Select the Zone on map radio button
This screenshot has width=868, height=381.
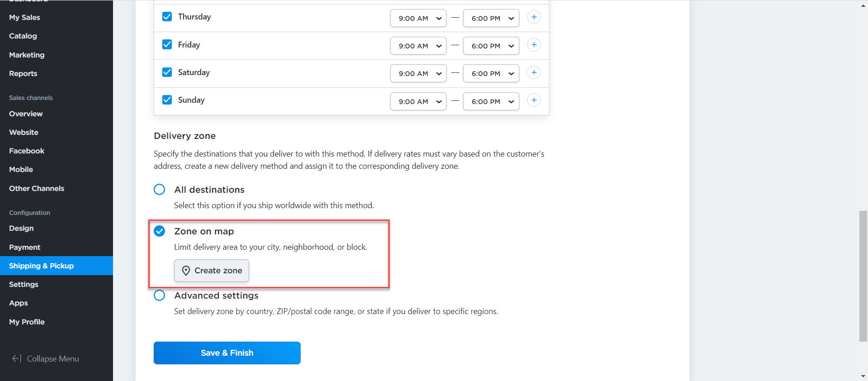click(x=160, y=231)
